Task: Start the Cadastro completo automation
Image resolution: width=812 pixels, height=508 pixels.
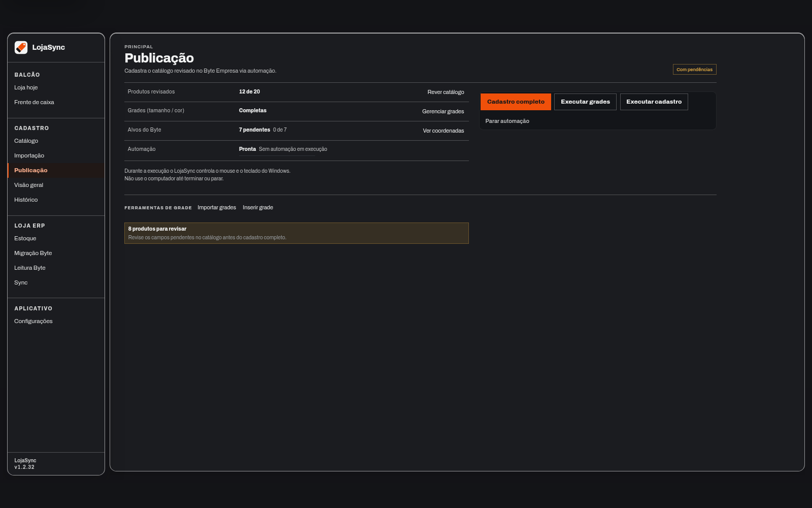Action: pyautogui.click(x=516, y=102)
